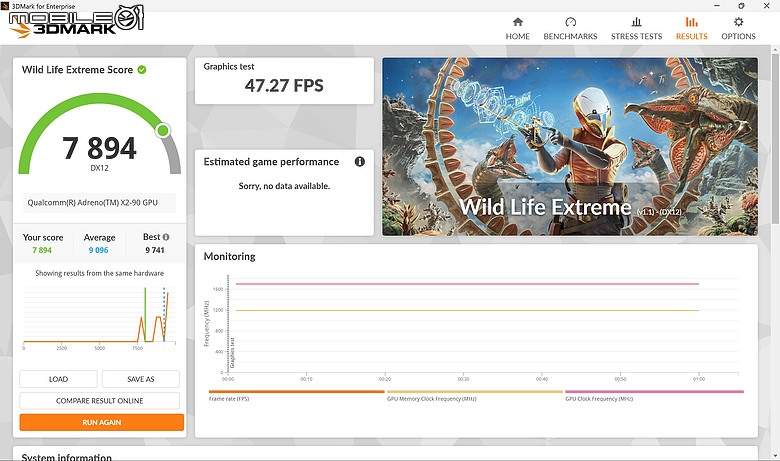Image resolution: width=780 pixels, height=461 pixels.
Task: Open the Home section icon
Action: [517, 22]
